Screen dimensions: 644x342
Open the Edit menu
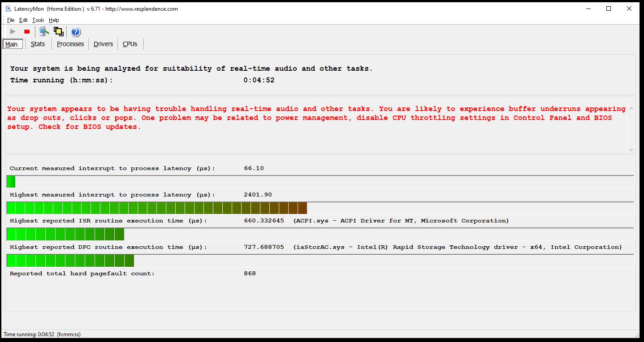[x=23, y=20]
